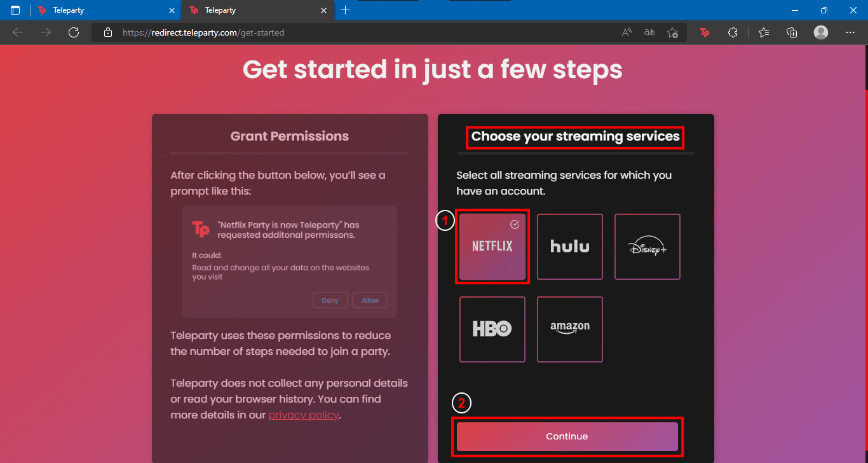Switch to the second Teleparty tab
868x463 pixels.
[x=257, y=10]
